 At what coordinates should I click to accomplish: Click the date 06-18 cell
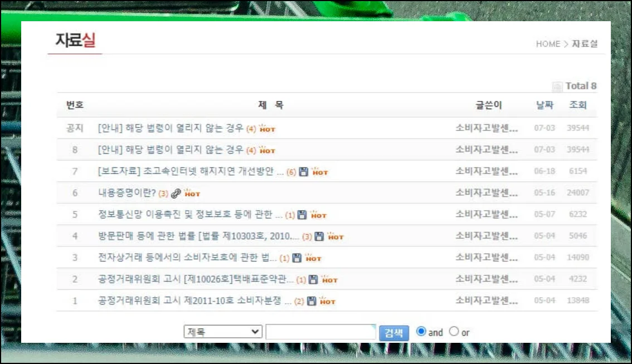[545, 171]
